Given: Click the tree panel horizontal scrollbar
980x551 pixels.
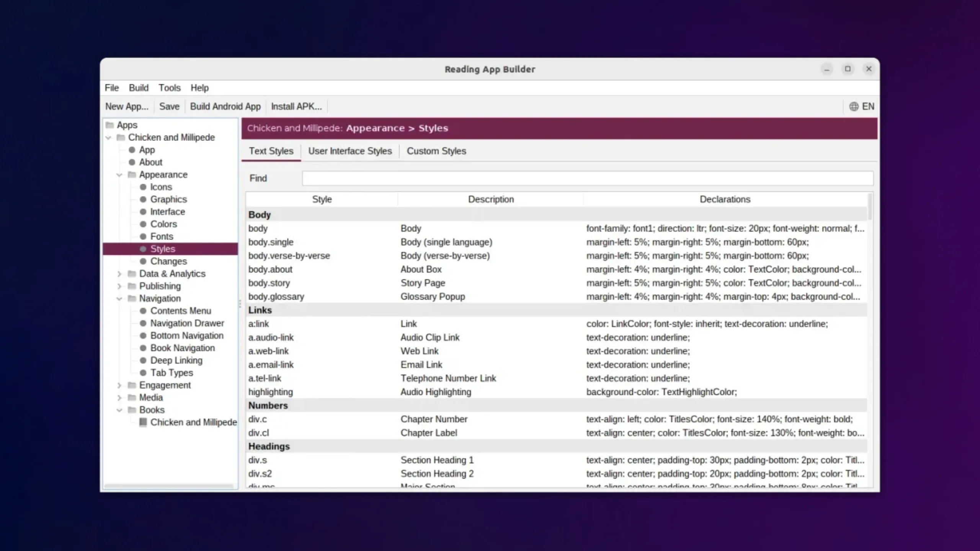Looking at the screenshot, I should tap(169, 486).
